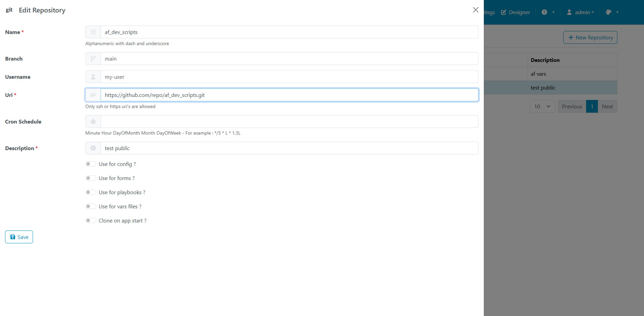The width and height of the screenshot is (644, 316).
Task: Click the branch icon next to Branch field
Action: coord(93,59)
